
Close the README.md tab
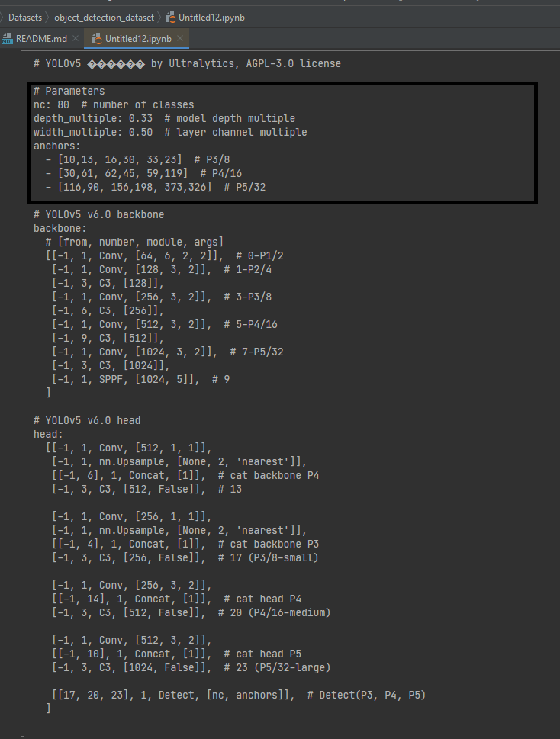pyautogui.click(x=76, y=38)
